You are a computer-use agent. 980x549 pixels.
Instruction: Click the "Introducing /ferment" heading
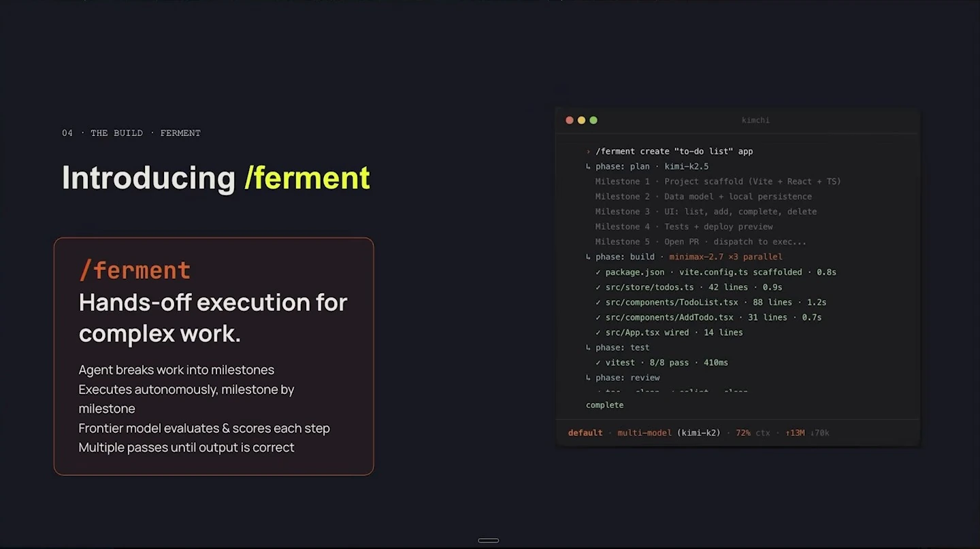tap(216, 178)
